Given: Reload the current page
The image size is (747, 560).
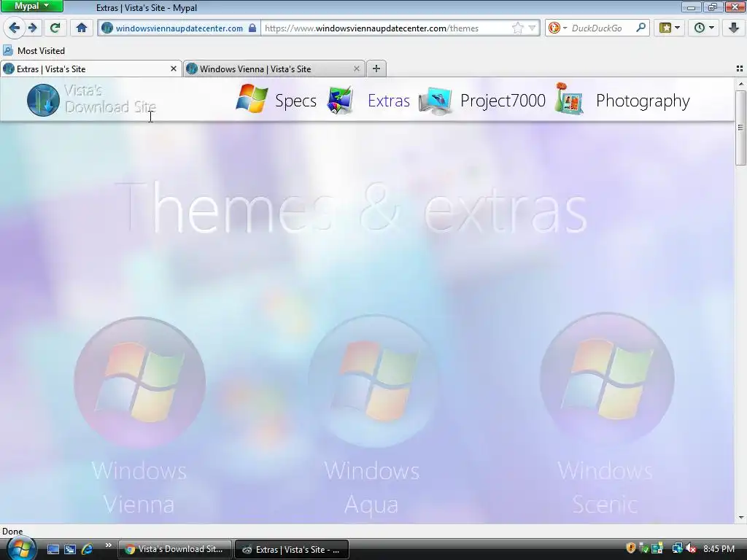Looking at the screenshot, I should pos(55,28).
